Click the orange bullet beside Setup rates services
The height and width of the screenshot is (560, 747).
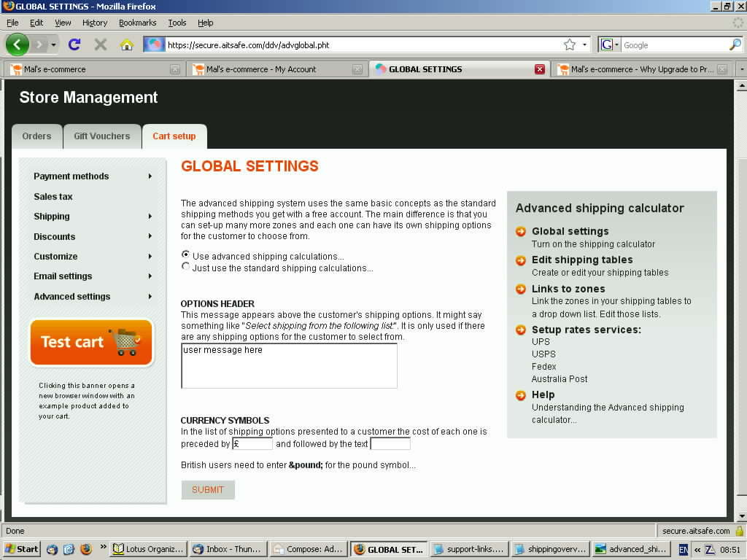521,330
